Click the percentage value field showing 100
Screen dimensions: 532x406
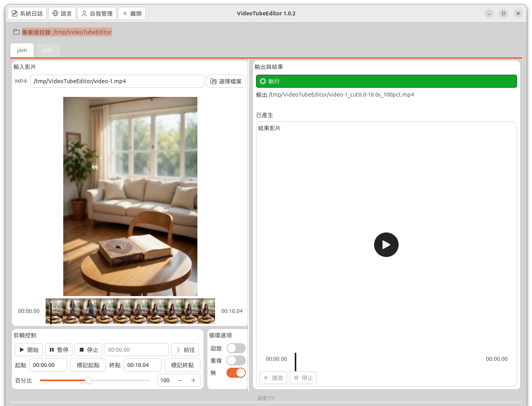[x=166, y=380]
